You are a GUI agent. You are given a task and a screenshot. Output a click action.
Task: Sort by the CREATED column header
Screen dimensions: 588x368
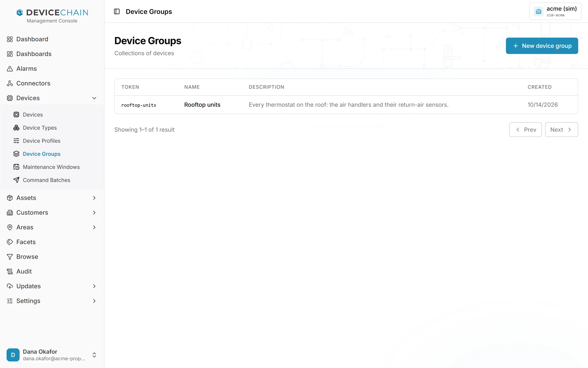click(x=539, y=87)
